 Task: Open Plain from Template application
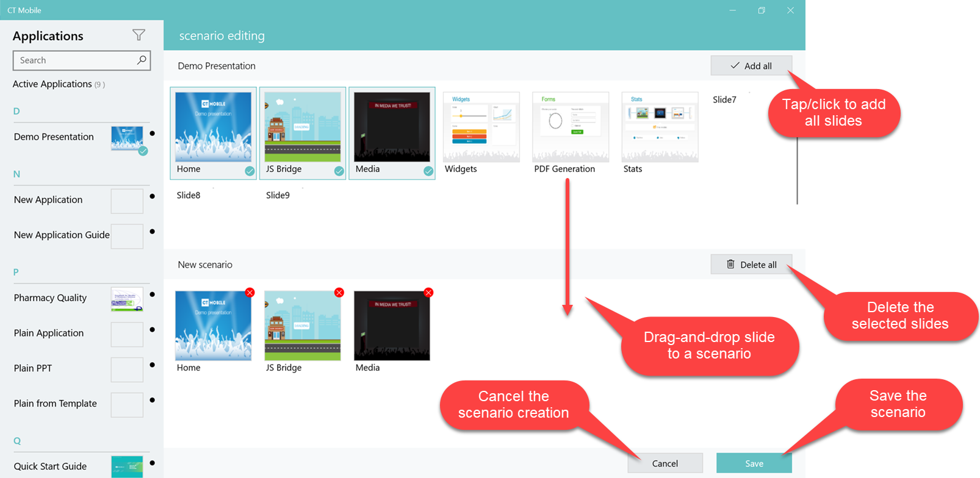(x=82, y=404)
